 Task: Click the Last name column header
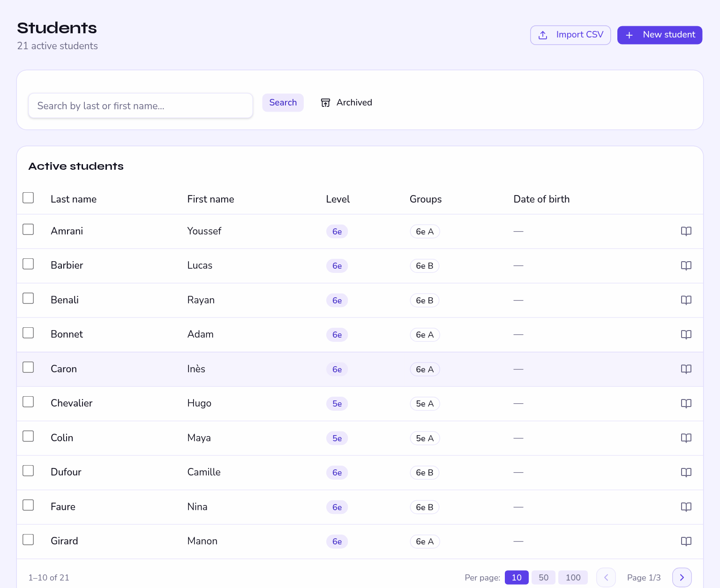[x=74, y=199]
